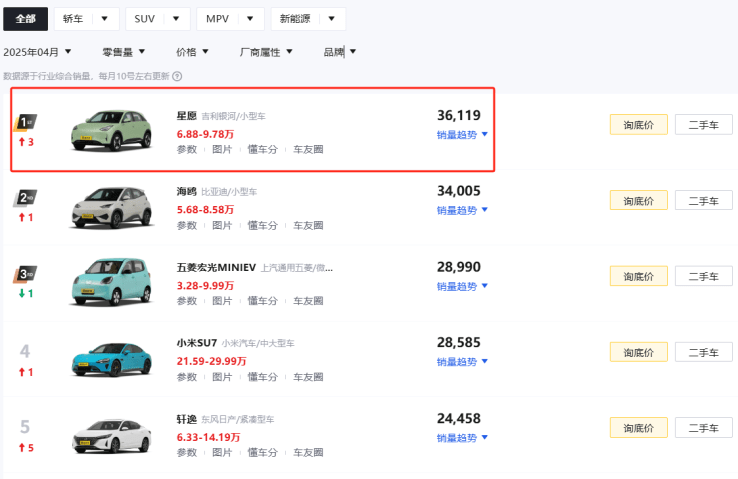Open the 小米SU7 car image
Screen dimensions: 738x479
pos(110,358)
